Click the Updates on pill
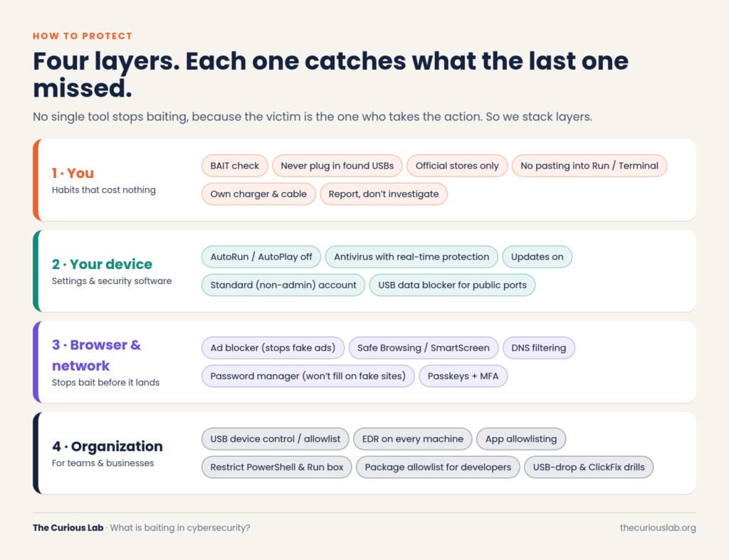Image resolution: width=729 pixels, height=560 pixels. [x=537, y=257]
